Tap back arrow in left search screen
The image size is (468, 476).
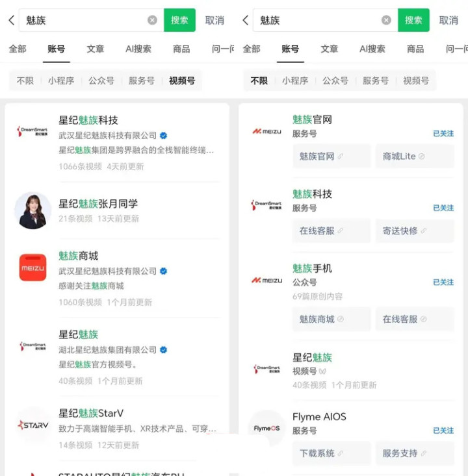(x=12, y=20)
